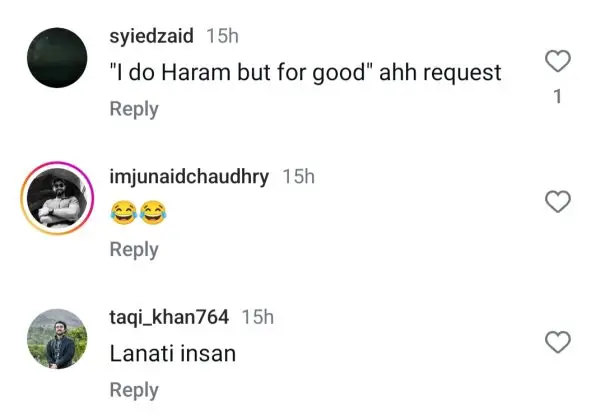Click the 15h timestamp next to syiedzaid
The height and width of the screenshot is (420, 605).
click(221, 36)
